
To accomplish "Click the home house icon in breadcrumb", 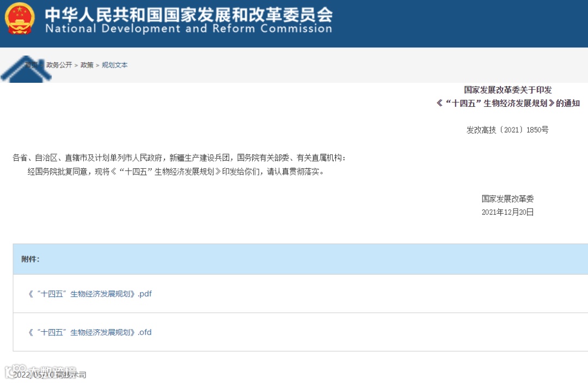I will pos(26,69).
